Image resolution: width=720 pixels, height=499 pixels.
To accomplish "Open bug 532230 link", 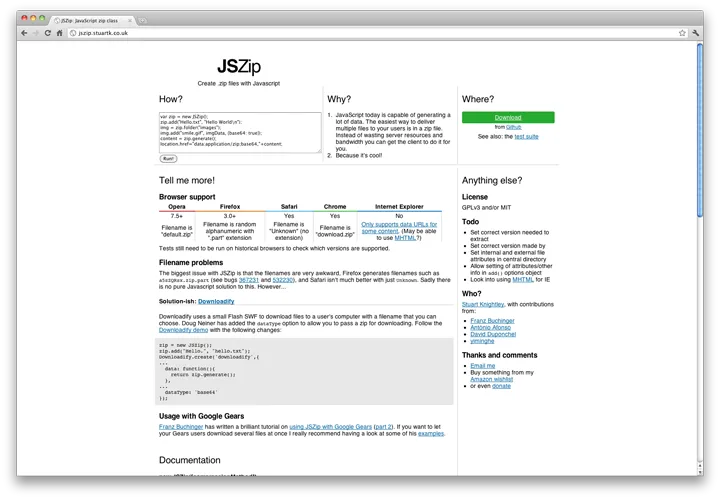I will pyautogui.click(x=283, y=280).
